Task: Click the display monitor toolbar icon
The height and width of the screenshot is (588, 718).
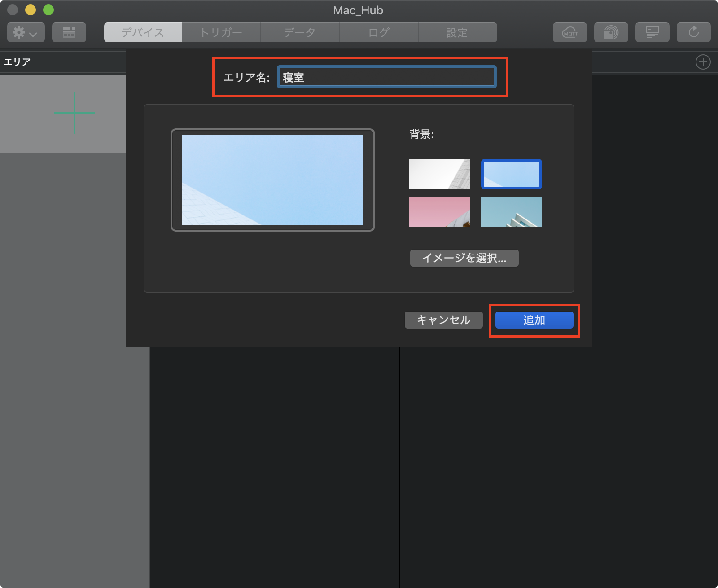Action: tap(652, 32)
